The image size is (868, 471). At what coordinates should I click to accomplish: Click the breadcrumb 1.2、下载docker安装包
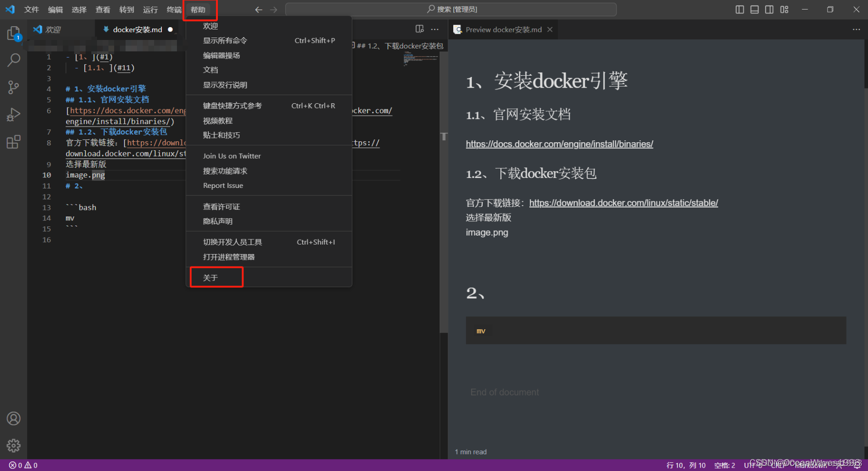click(400, 46)
